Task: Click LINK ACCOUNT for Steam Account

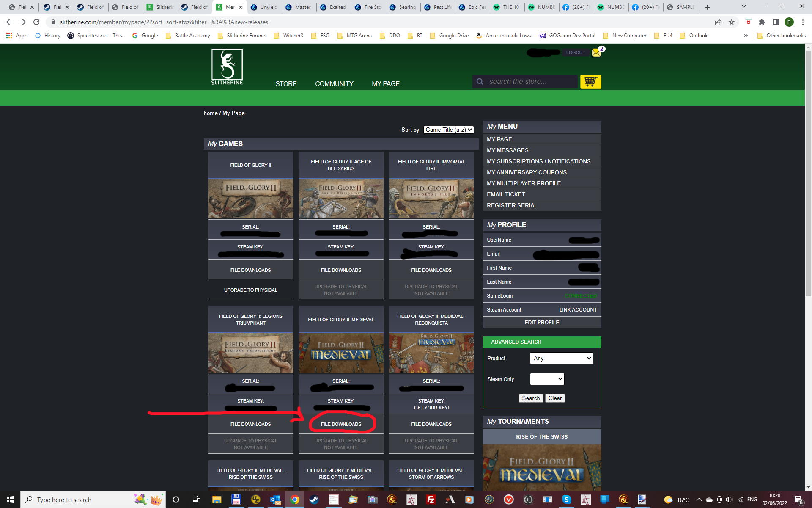Action: [x=578, y=310]
